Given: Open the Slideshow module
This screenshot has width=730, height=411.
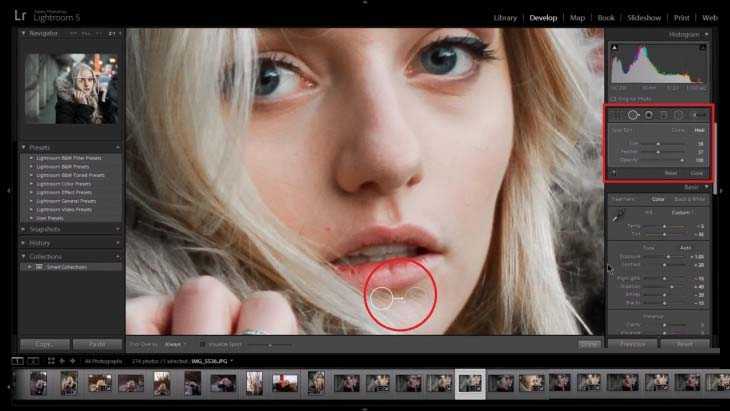Looking at the screenshot, I should [x=643, y=18].
